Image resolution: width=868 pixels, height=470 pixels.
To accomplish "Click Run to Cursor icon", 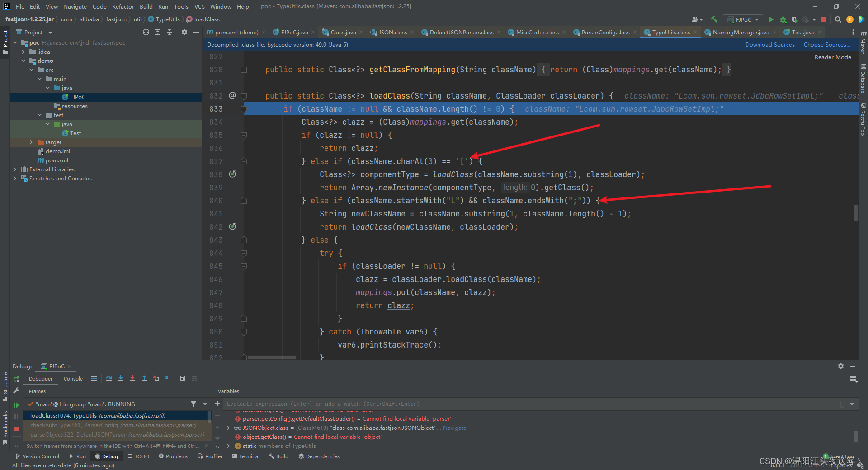I will click(x=168, y=378).
